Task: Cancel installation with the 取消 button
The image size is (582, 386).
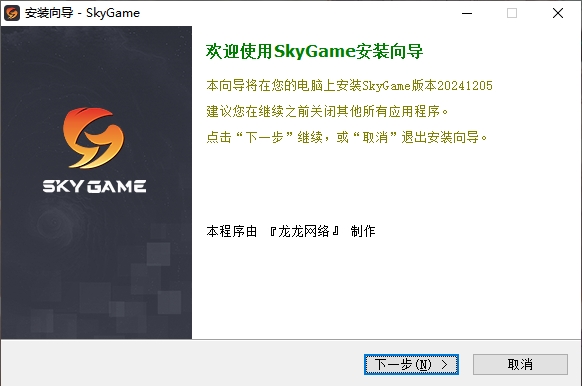Action: [520, 364]
